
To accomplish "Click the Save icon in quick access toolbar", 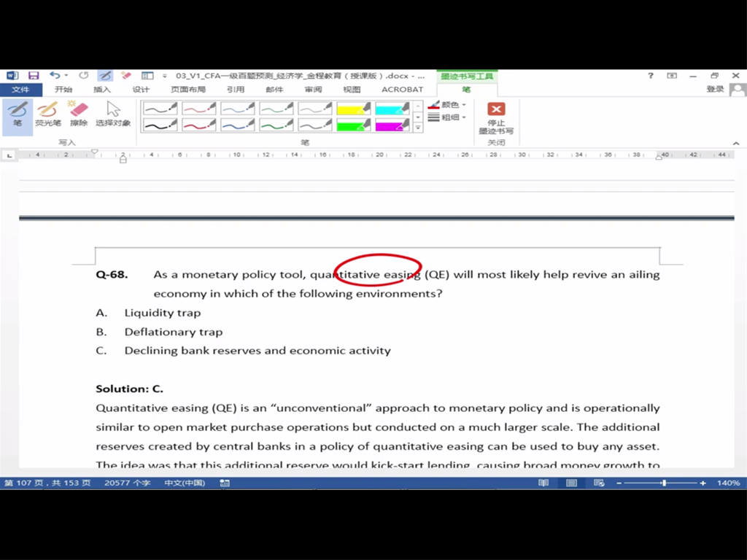I will 34,76.
